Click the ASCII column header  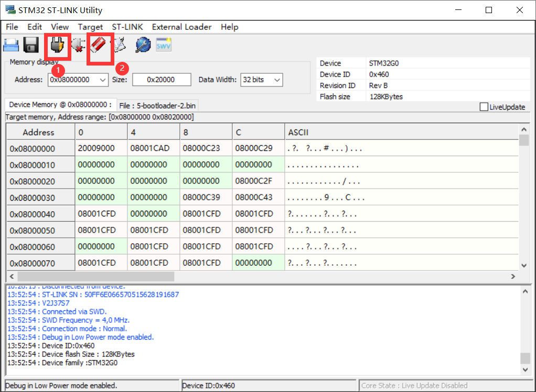click(402, 132)
